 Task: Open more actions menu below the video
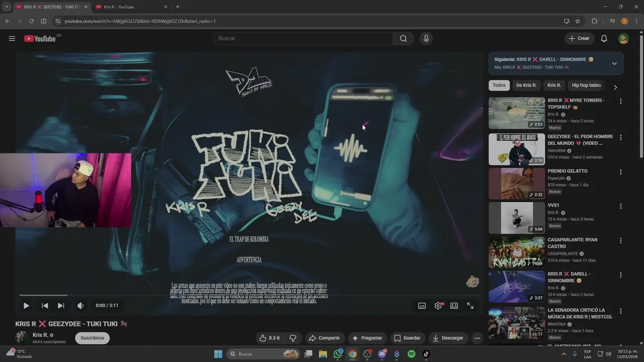[x=477, y=338]
